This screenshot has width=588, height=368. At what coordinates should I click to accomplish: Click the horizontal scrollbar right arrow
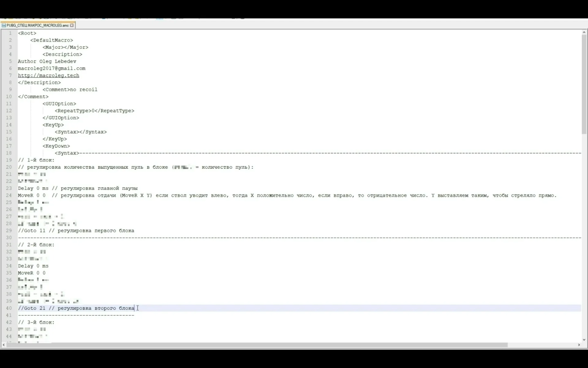[579, 345]
